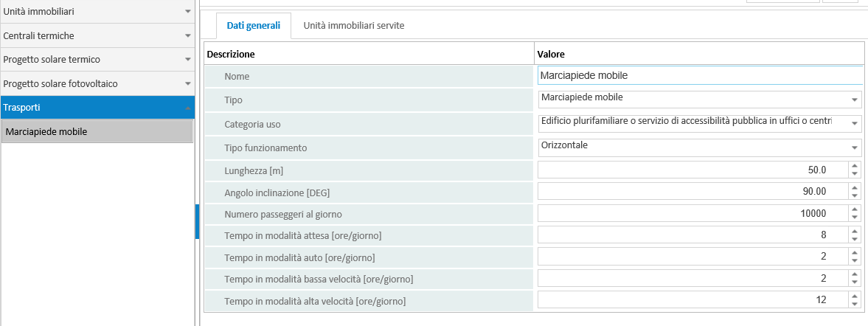Decrease Tempo in modalità attesa value
Viewport: 868px width, 326px height.
855,238
